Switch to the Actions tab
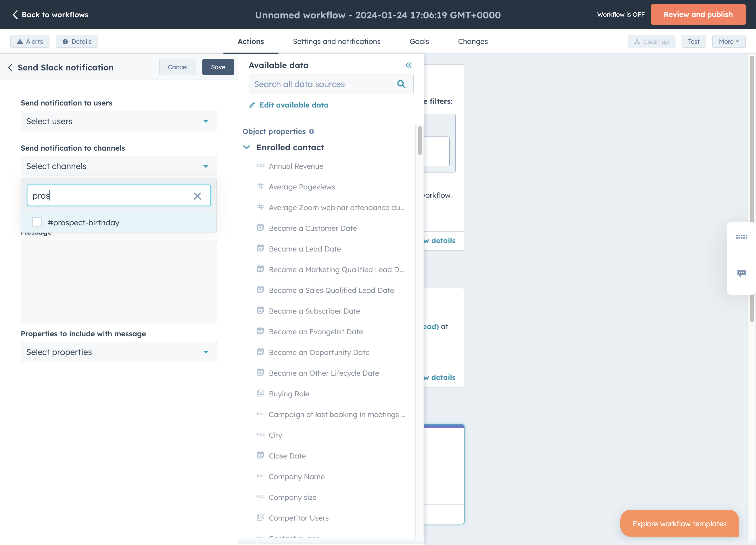 (x=251, y=42)
